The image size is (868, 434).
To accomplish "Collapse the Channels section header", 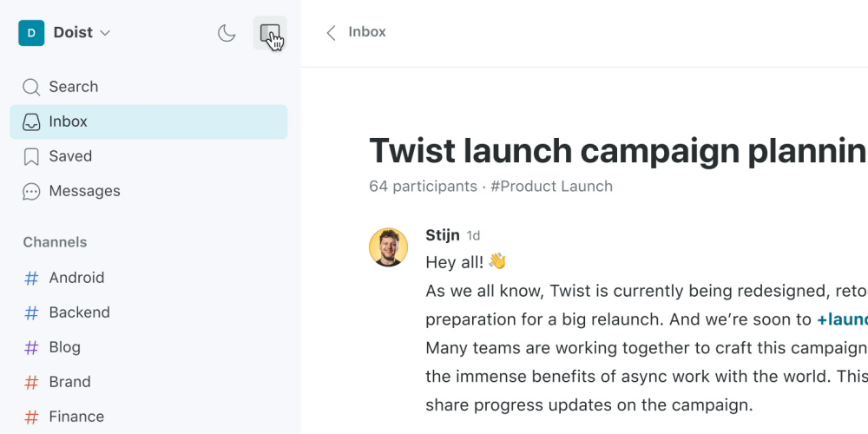I will point(55,242).
